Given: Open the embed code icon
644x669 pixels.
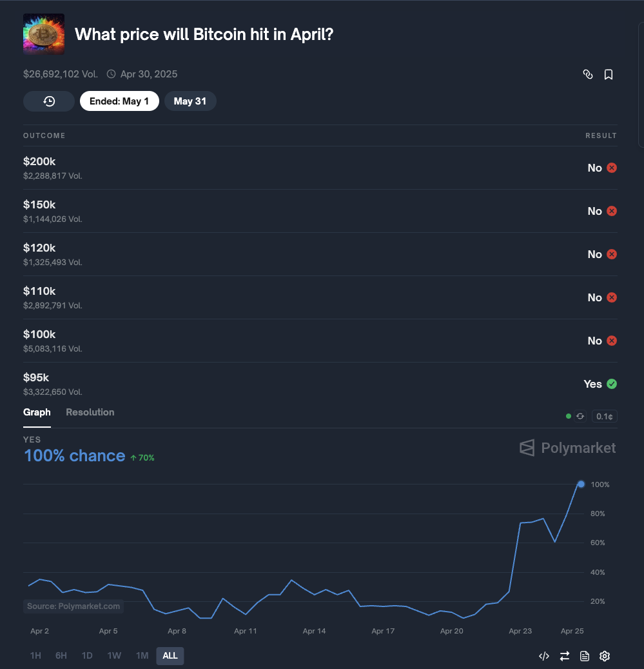Looking at the screenshot, I should tap(544, 656).
